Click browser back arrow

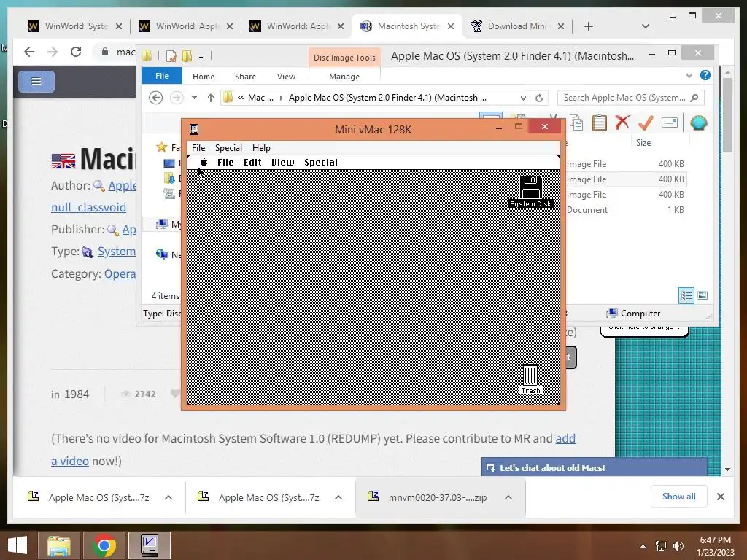tap(29, 52)
